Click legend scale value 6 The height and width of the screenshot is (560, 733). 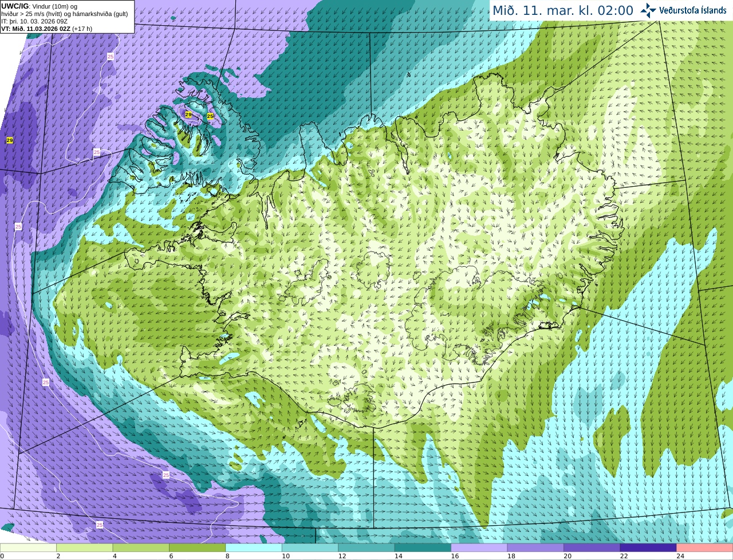[171, 556]
